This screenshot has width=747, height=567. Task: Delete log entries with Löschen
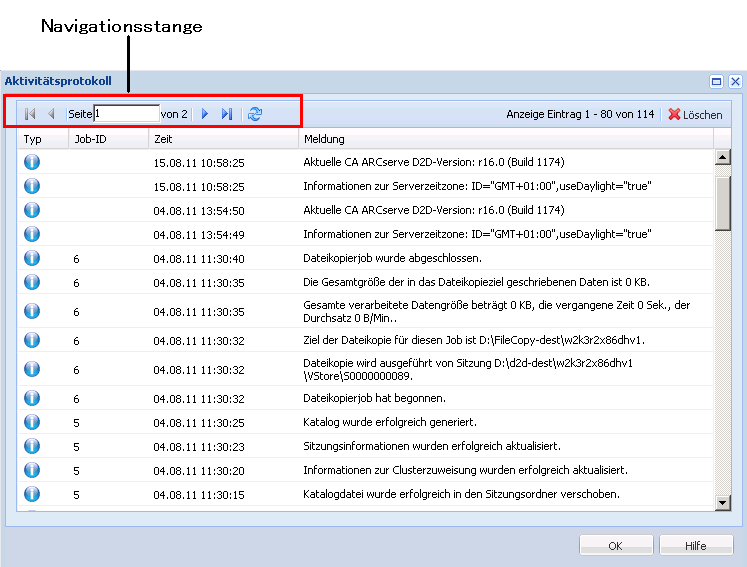(x=695, y=114)
